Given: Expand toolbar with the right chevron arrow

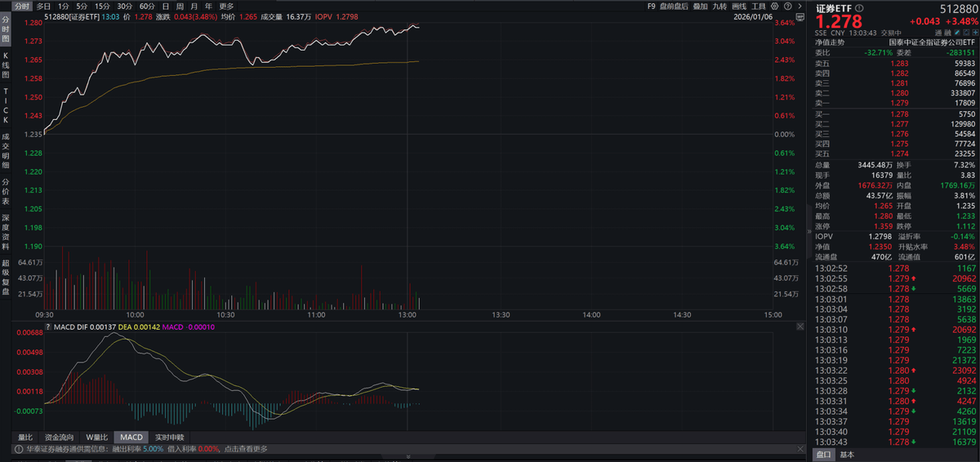Looking at the screenshot, I should [x=799, y=6].
